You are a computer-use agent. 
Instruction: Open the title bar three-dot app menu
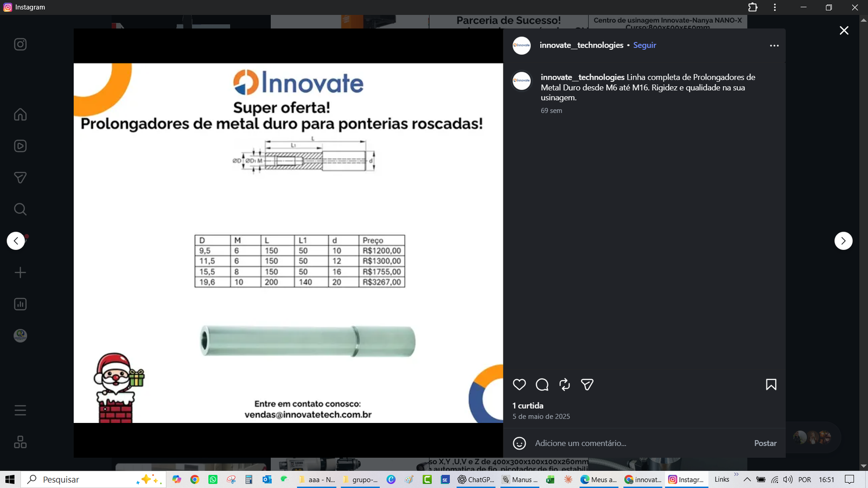click(775, 7)
